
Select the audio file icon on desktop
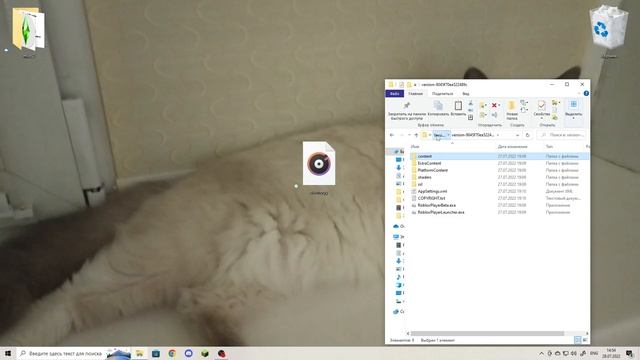pyautogui.click(x=319, y=163)
